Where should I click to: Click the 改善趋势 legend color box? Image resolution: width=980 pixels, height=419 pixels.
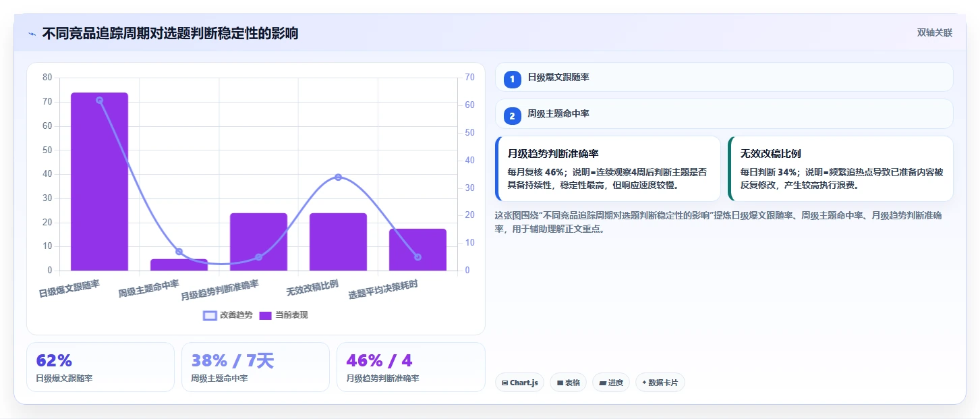pos(210,315)
